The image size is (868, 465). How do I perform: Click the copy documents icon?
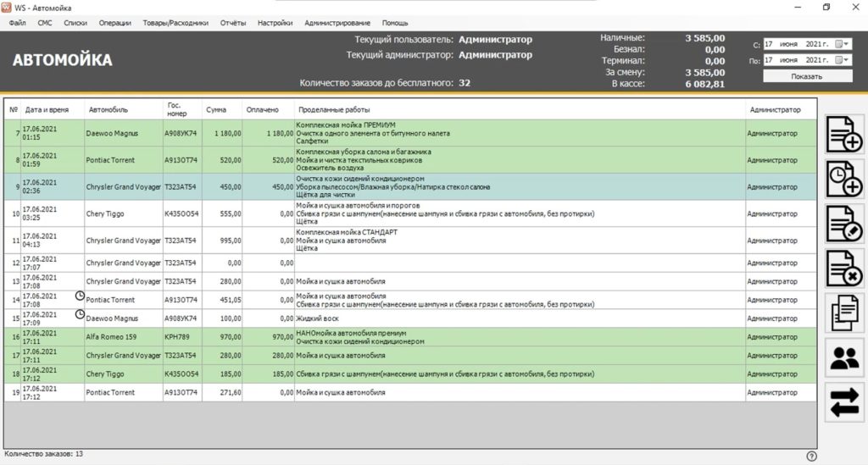point(844,313)
